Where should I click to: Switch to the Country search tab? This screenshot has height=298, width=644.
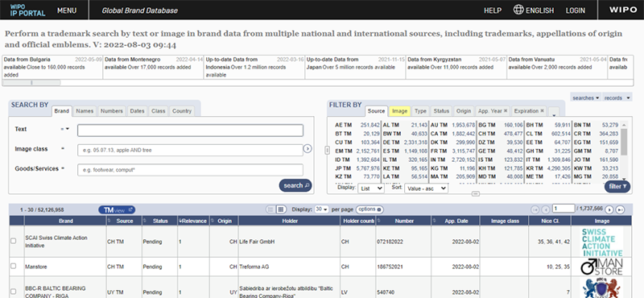pyautogui.click(x=182, y=111)
